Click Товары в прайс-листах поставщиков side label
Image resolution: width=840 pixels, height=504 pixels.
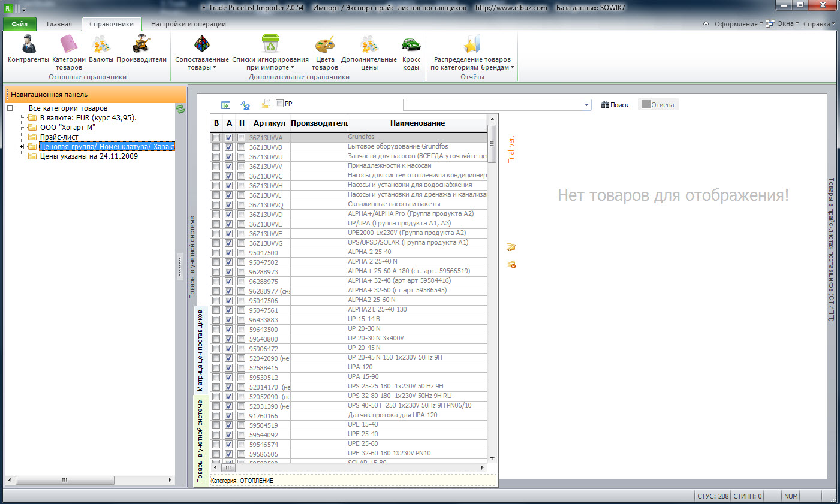[832, 250]
